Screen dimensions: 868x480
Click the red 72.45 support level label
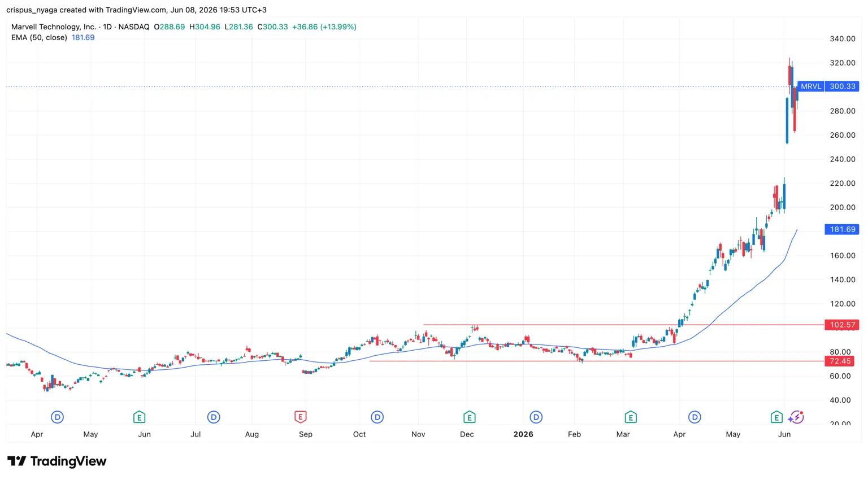click(840, 361)
